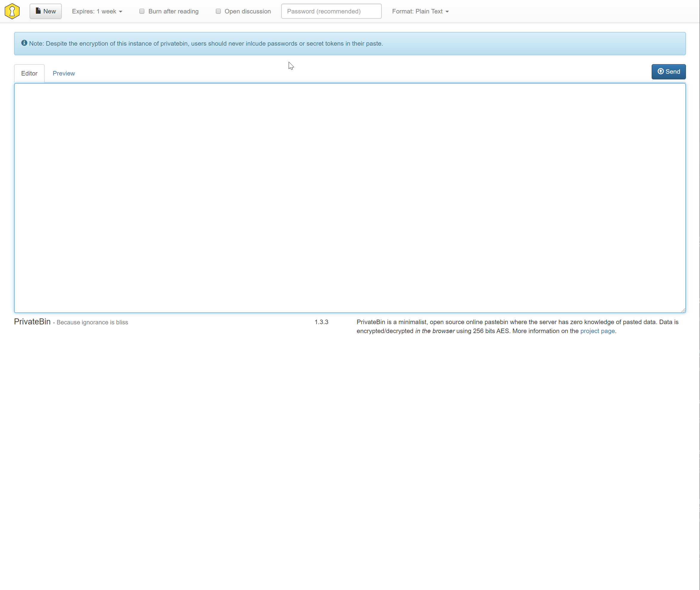Click the caret arrow beside '1 week'
Image resolution: width=700 pixels, height=590 pixels.
(121, 12)
